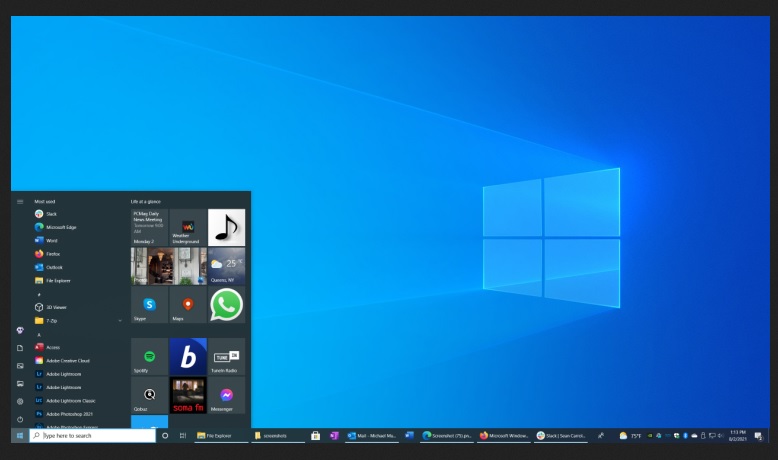Screen dimensions: 778x460
Task: Open File Explorer from the Most used list
Action: pos(53,281)
